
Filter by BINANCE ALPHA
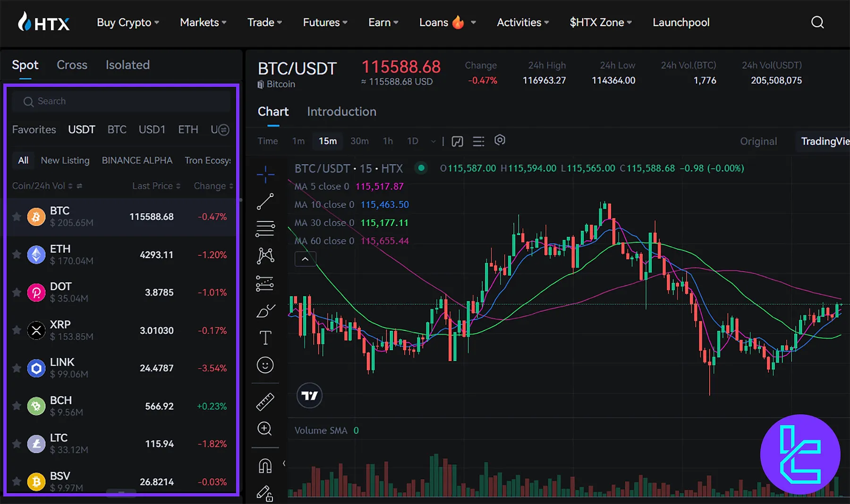point(137,160)
